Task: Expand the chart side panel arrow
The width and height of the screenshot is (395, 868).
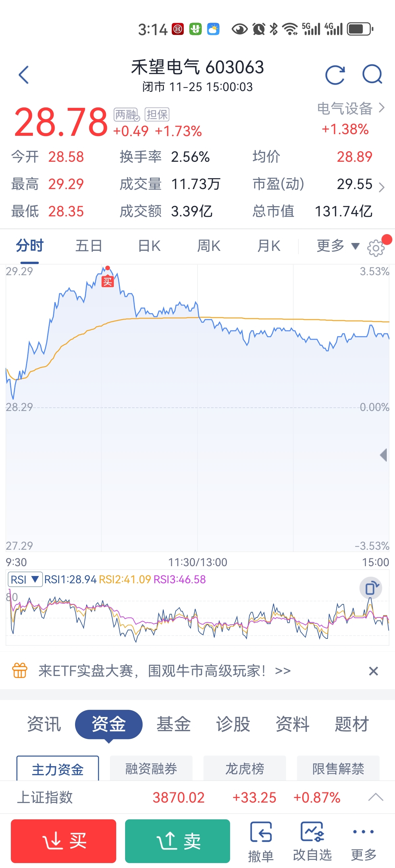Action: (383, 455)
